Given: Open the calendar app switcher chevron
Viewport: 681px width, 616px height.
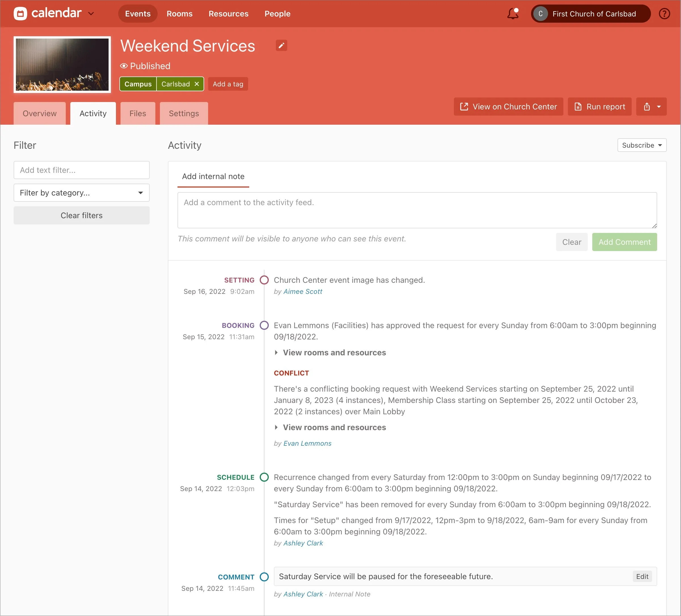Looking at the screenshot, I should 91,14.
